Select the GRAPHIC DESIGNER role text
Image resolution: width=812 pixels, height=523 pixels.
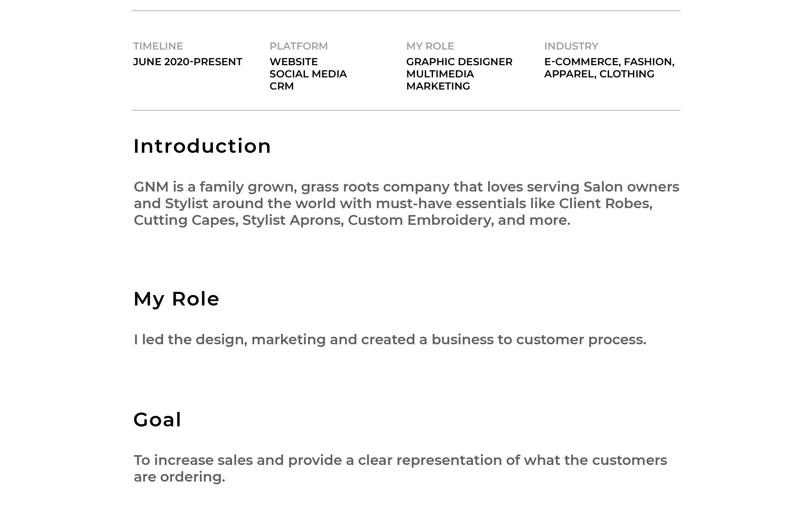459,62
